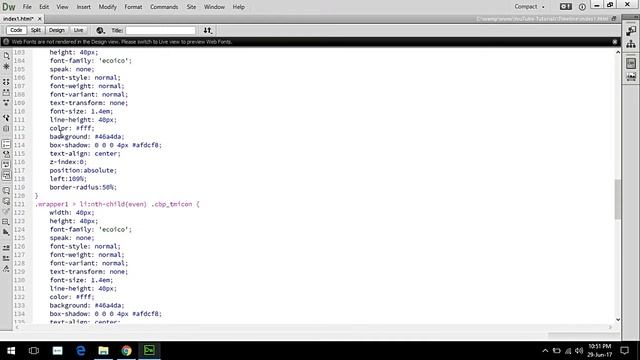Image resolution: width=640 pixels, height=360 pixels.
Task: Toggle Highlight Invalid Code
Action: click(x=6, y=154)
